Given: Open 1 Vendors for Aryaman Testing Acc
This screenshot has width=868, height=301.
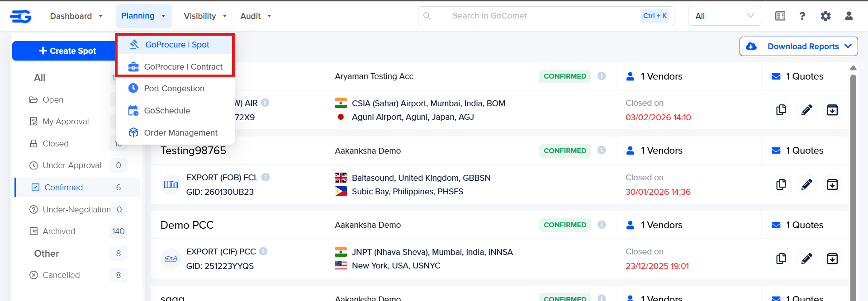Looking at the screenshot, I should (654, 76).
